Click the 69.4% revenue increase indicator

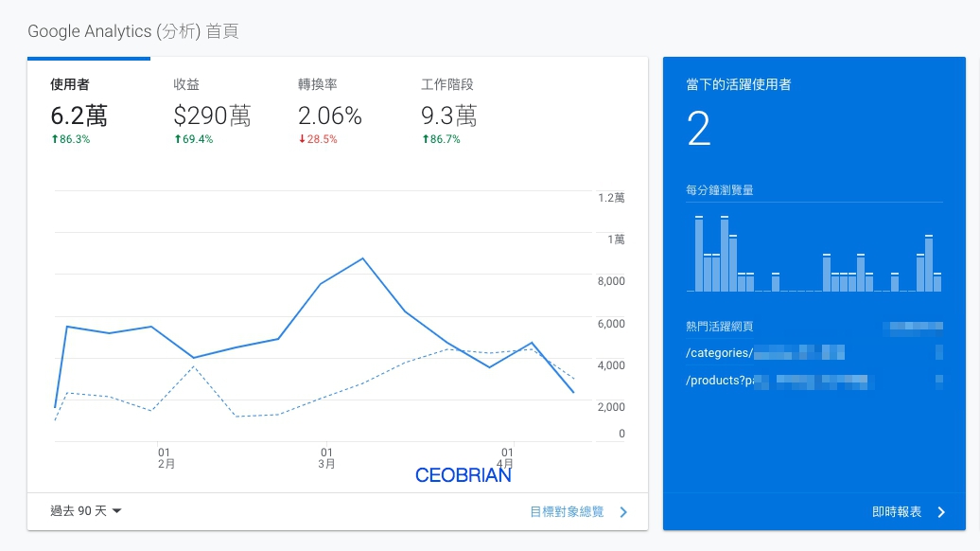click(x=194, y=139)
